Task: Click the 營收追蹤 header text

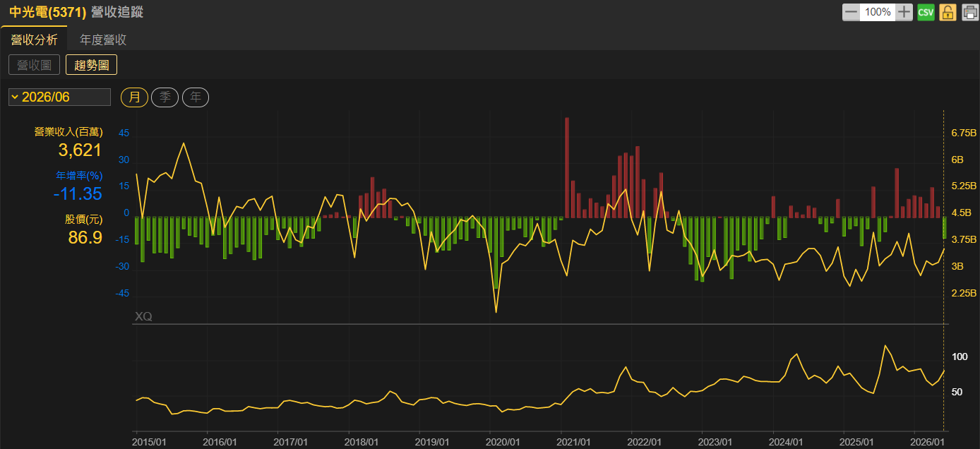Action: (x=119, y=12)
